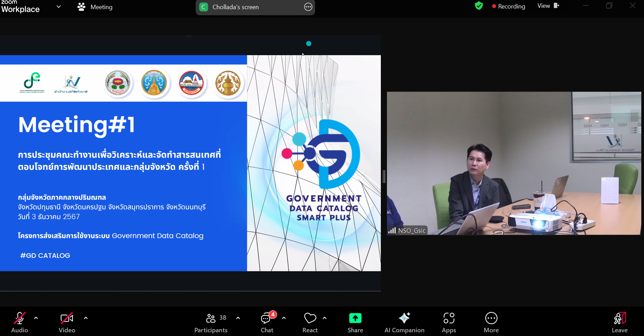Open the React heart menu
Image resolution: width=644 pixels, height=336 pixels.
[x=310, y=322]
